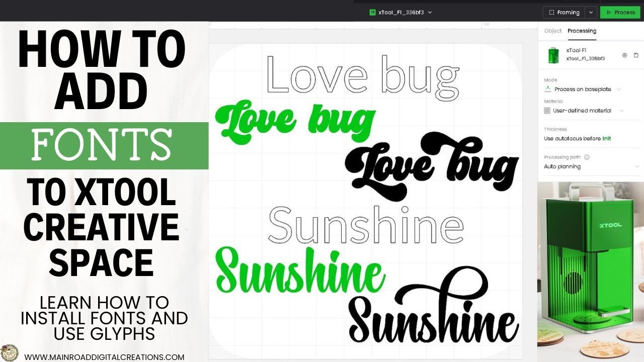Start the job with the Process button
This screenshot has height=362, width=644.
[x=620, y=13]
